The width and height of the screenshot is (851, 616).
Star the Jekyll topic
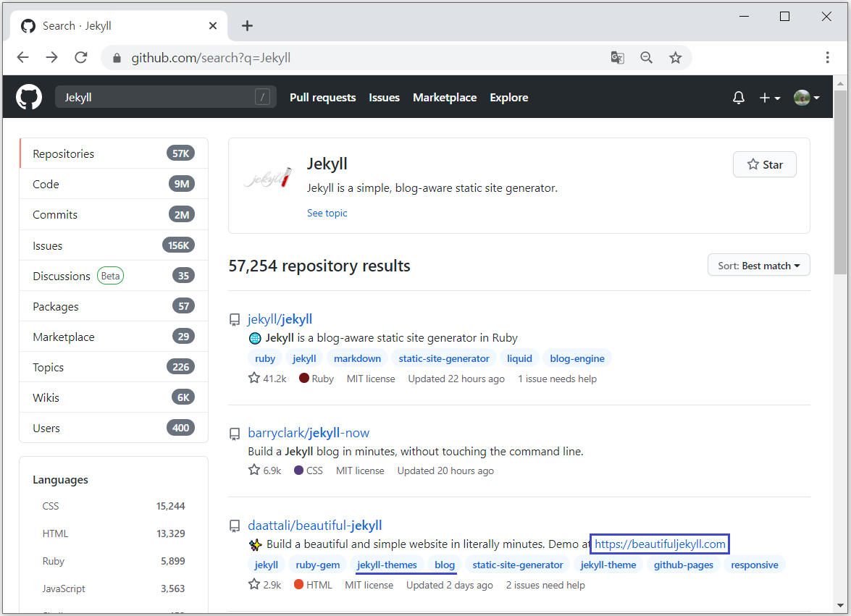(x=764, y=164)
